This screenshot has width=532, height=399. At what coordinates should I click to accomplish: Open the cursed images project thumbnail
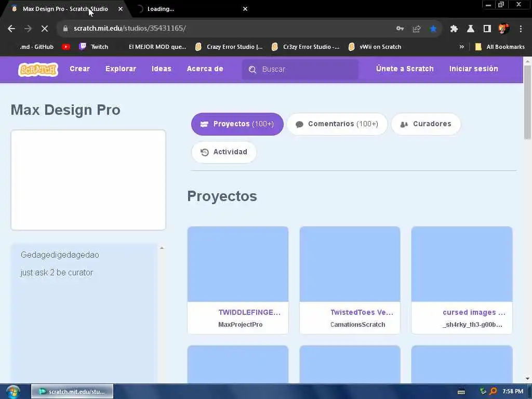click(462, 264)
